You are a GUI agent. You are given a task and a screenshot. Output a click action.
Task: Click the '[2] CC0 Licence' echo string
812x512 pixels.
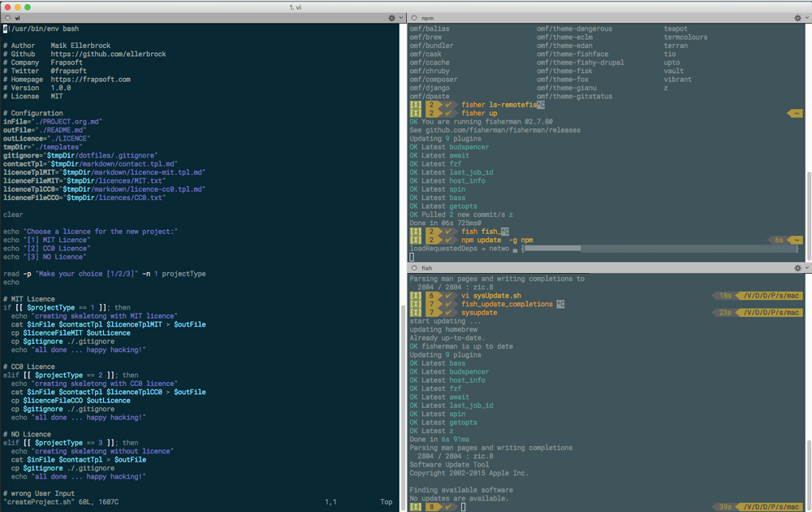57,249
